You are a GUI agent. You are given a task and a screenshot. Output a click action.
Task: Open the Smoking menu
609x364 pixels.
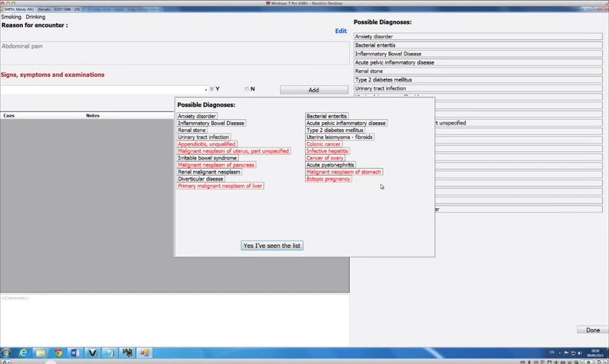[12, 17]
